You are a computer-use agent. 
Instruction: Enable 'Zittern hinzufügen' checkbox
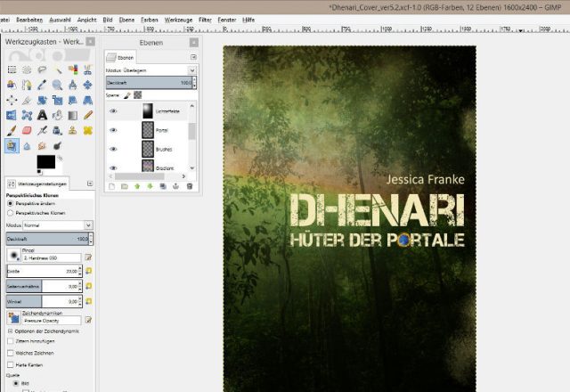click(10, 341)
